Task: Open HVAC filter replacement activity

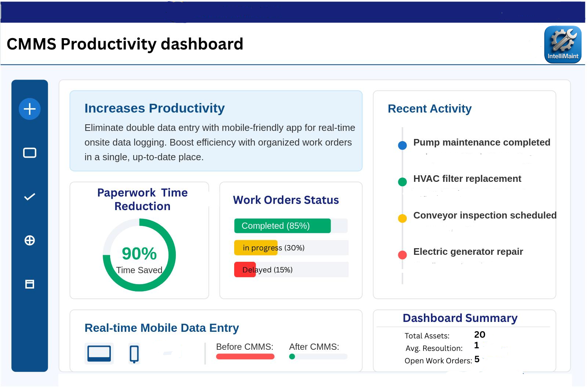Action: click(x=467, y=179)
